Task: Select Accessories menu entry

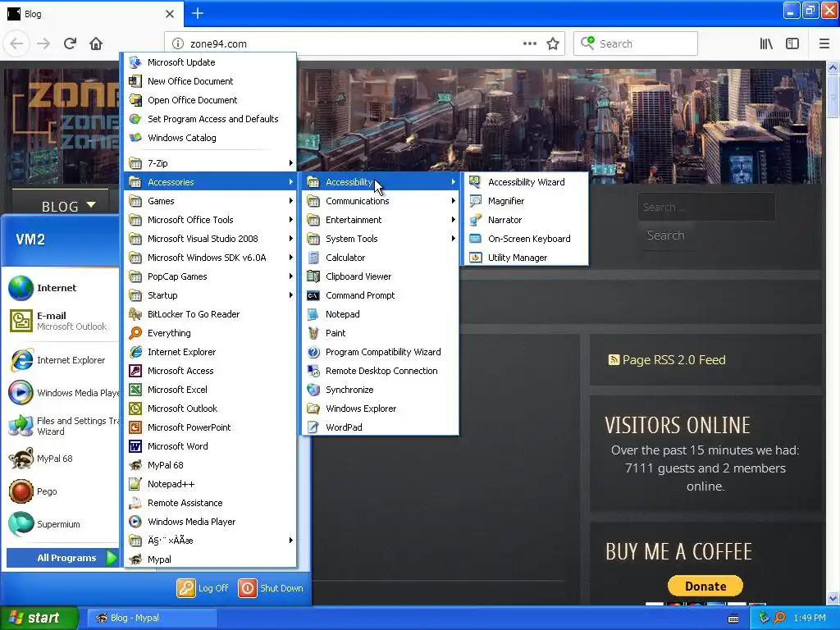Action: 210,182
